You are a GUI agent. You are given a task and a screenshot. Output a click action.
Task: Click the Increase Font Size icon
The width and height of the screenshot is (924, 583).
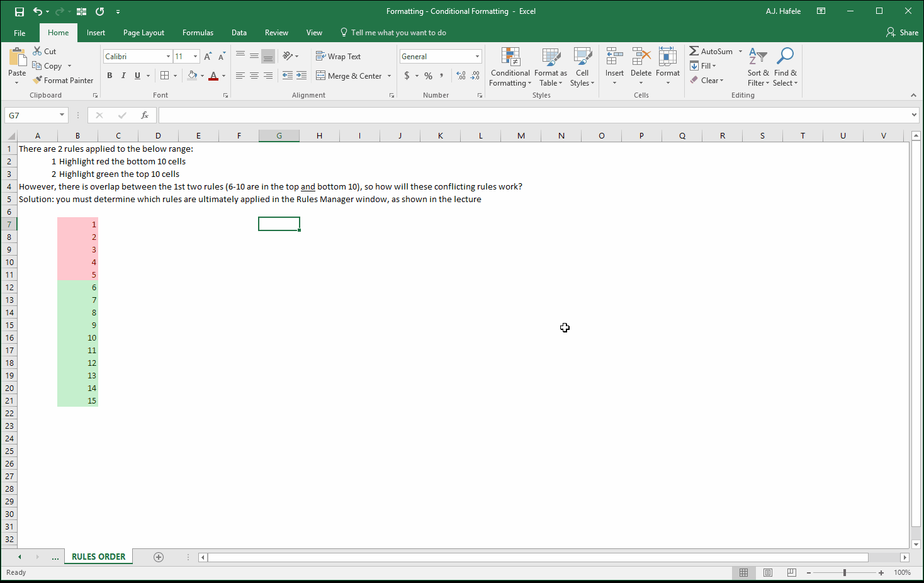[208, 56]
